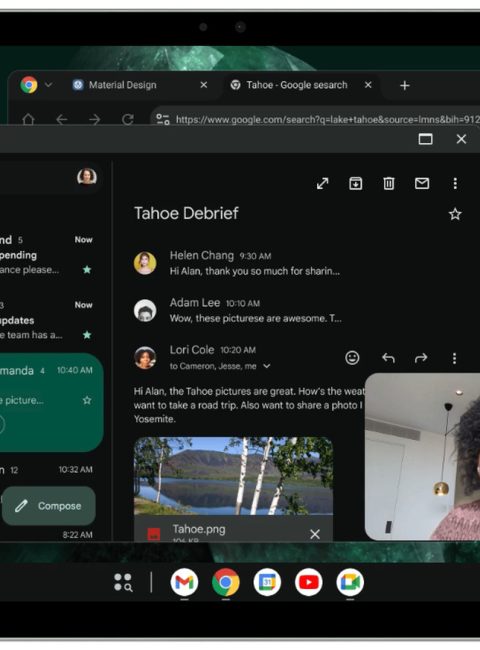Viewport: 480px width, 650px height.
Task: Open more options in email toolbar
Action: click(x=455, y=183)
